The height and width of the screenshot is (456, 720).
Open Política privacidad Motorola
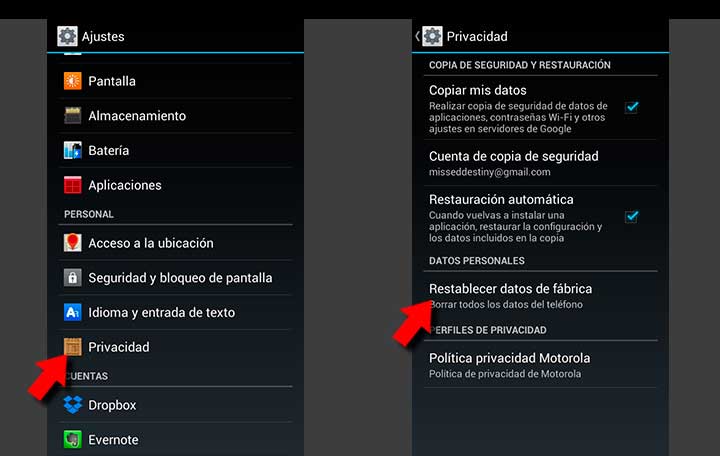click(540, 365)
